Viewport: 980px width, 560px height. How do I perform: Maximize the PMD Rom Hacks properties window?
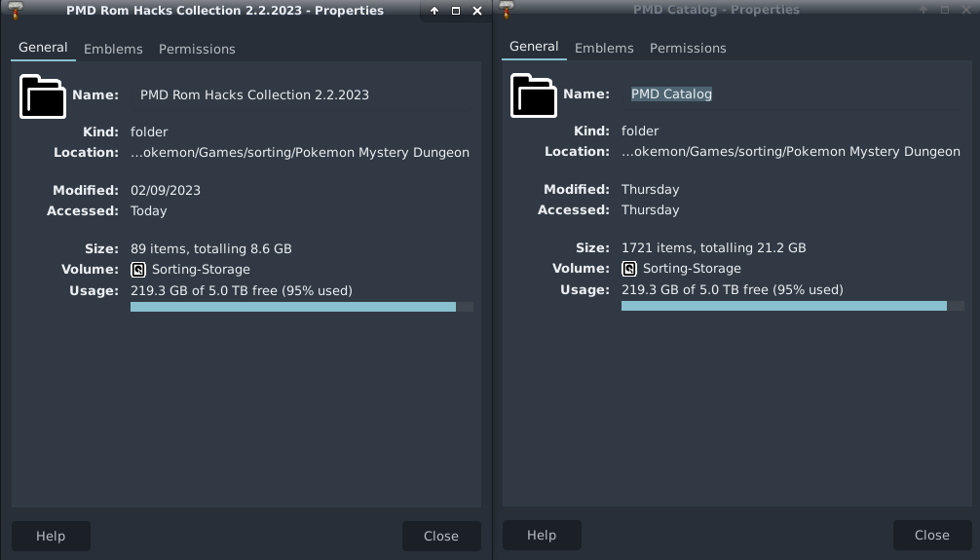click(456, 11)
